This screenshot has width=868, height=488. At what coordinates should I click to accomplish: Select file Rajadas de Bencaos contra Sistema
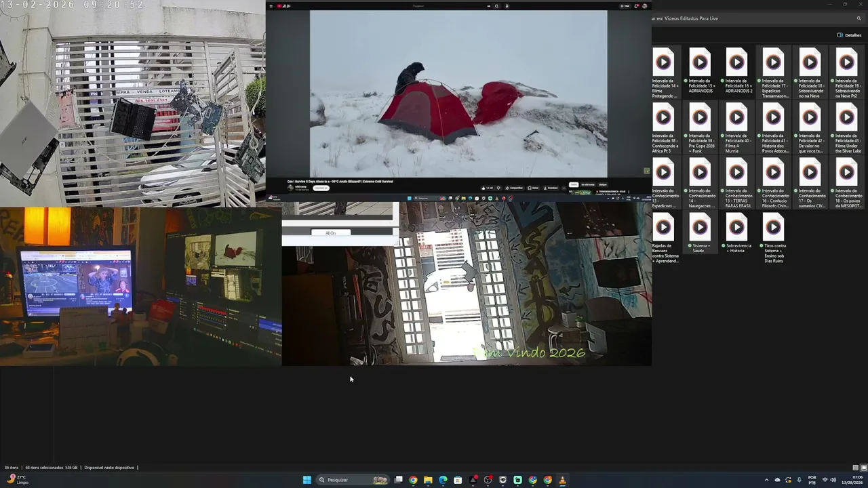[x=665, y=237]
